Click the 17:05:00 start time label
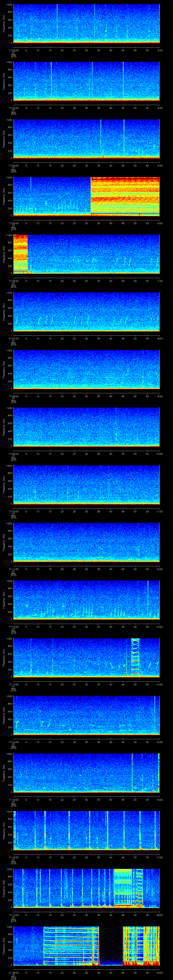This screenshot has width=173, height=980. (x=13, y=223)
